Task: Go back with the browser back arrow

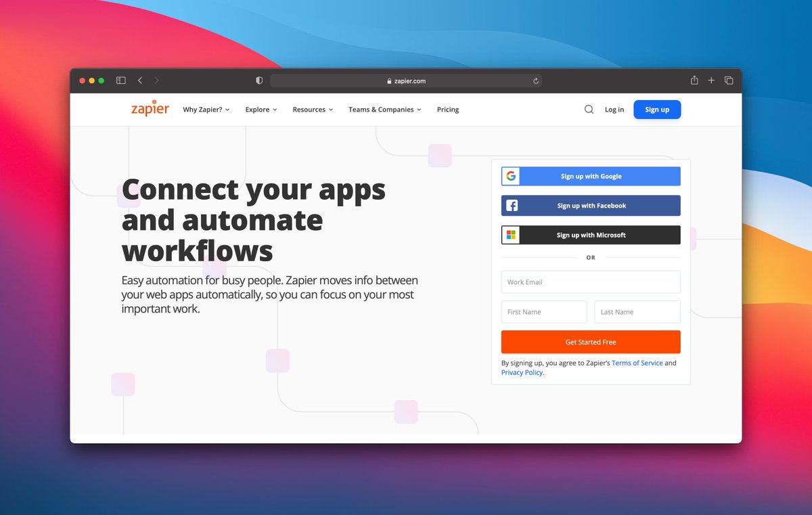Action: tap(140, 81)
